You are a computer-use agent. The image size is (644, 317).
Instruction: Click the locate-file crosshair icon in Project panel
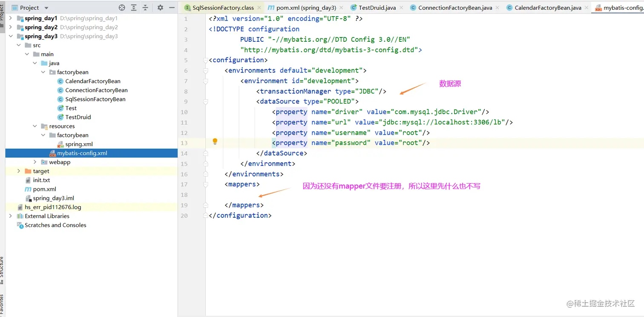(x=122, y=8)
